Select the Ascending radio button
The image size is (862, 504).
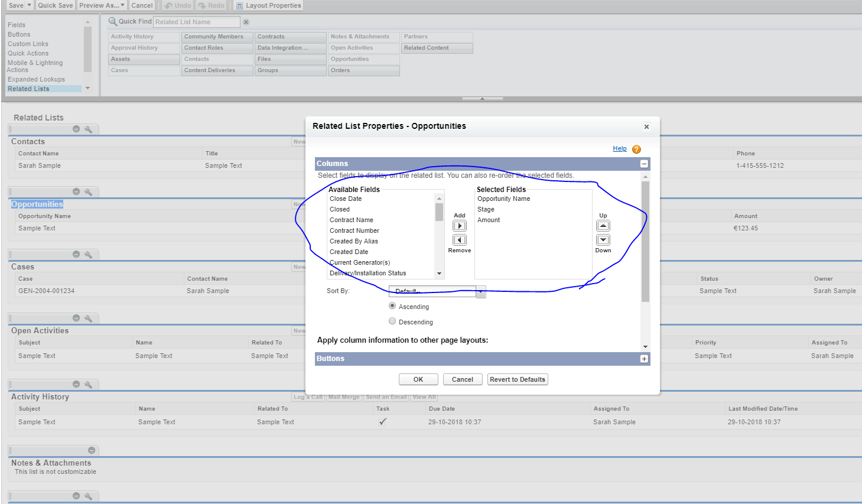click(392, 306)
